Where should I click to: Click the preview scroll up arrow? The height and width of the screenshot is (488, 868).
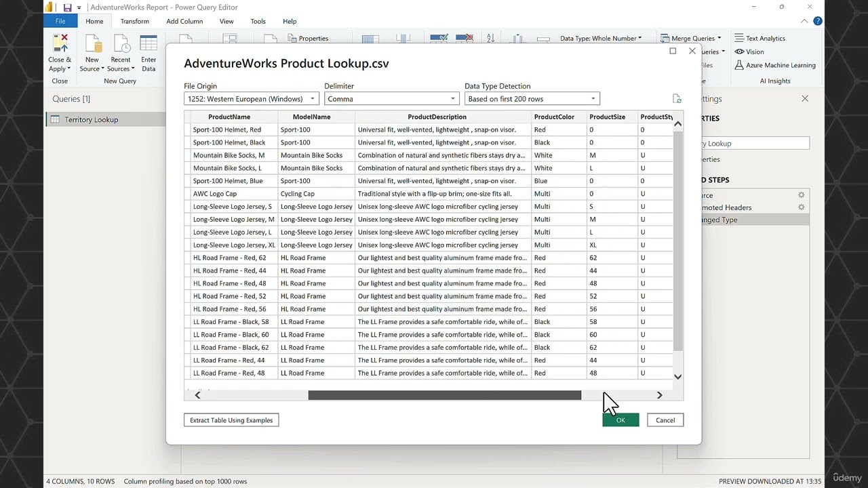677,125
